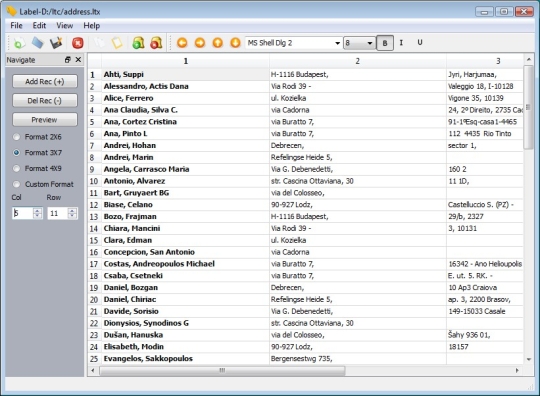540x396 pixels.
Task: Select cell 'Bart, Gruyaert BG'
Action: [x=185, y=193]
